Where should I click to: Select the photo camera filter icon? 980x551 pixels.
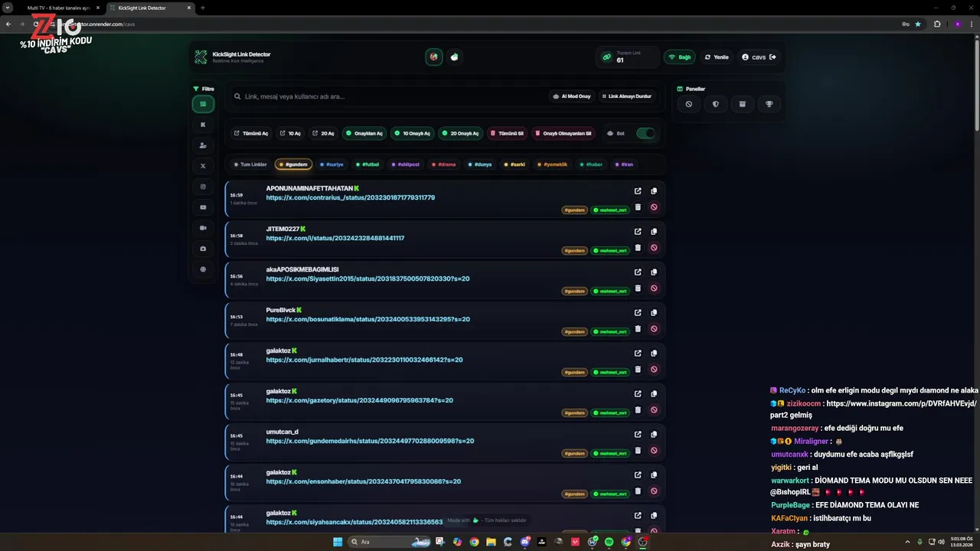click(203, 249)
